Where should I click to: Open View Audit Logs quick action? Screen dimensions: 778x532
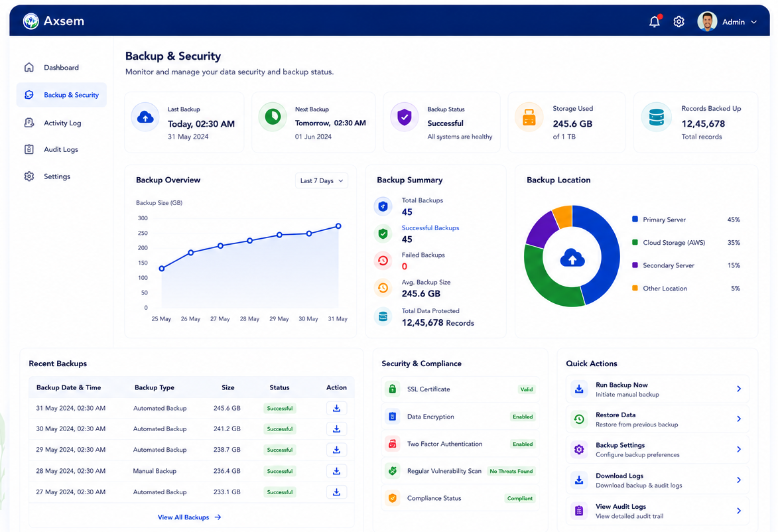pos(657,511)
